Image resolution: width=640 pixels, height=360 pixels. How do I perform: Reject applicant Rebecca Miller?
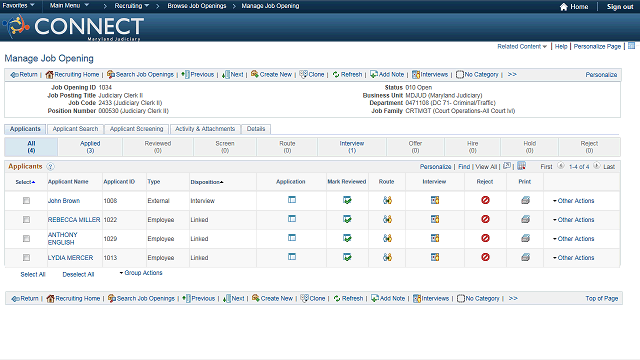485,219
